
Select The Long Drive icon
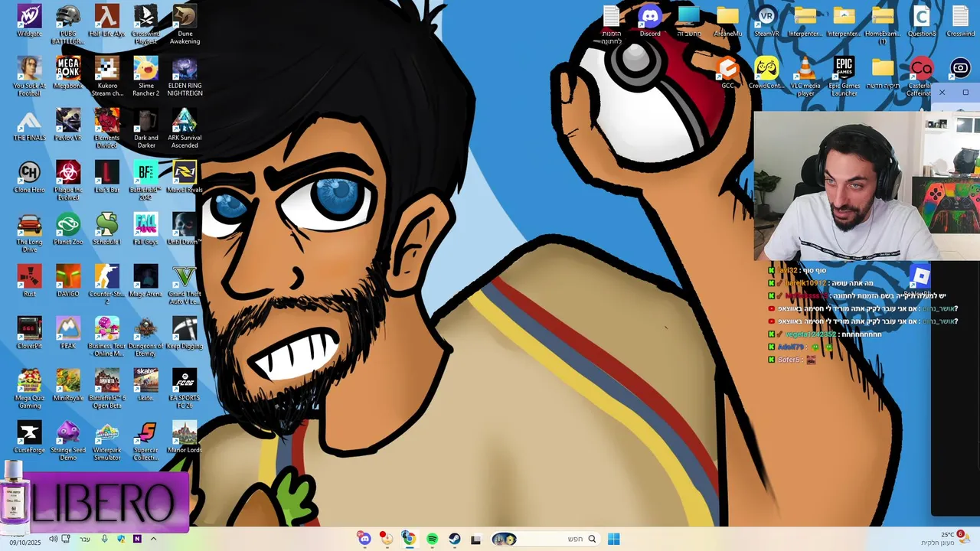[29, 232]
